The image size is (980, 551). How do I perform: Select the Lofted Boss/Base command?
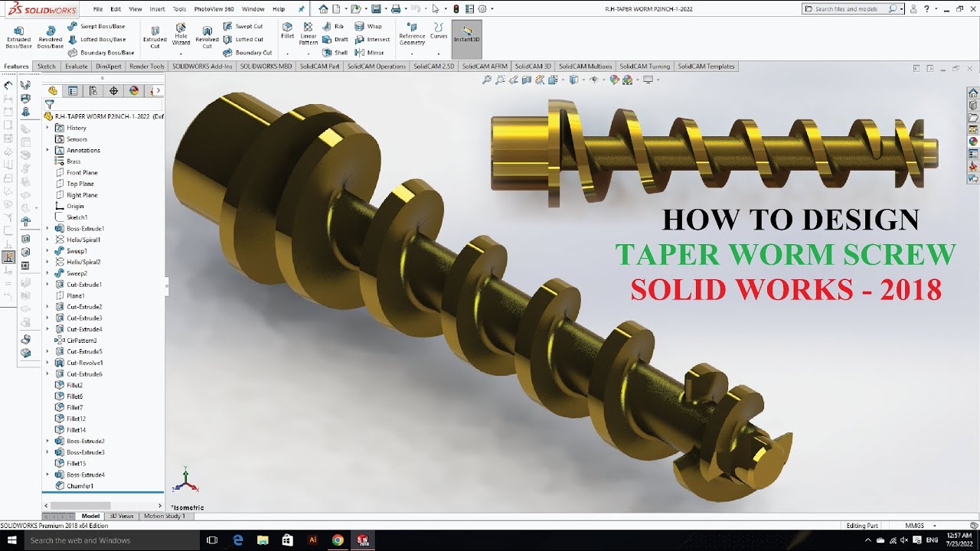tap(96, 39)
